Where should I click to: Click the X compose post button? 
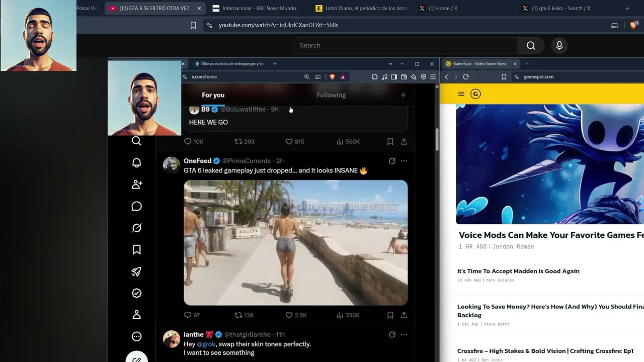[x=136, y=357]
